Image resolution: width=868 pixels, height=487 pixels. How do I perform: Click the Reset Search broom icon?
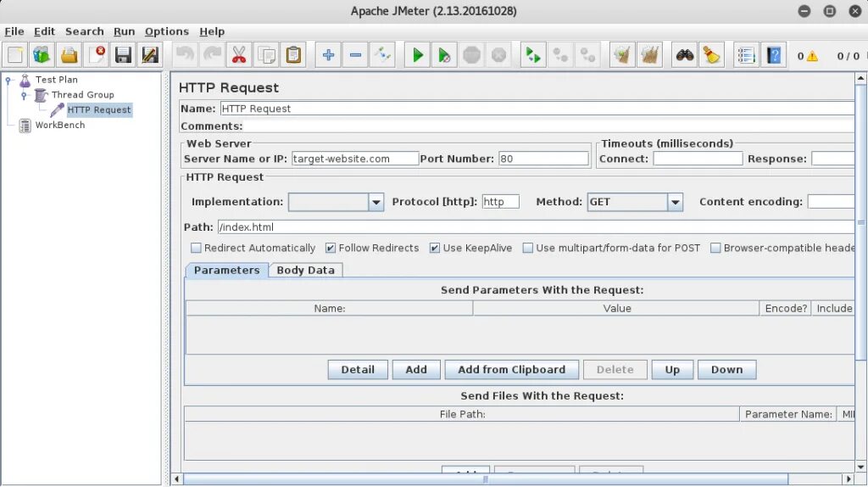click(711, 55)
